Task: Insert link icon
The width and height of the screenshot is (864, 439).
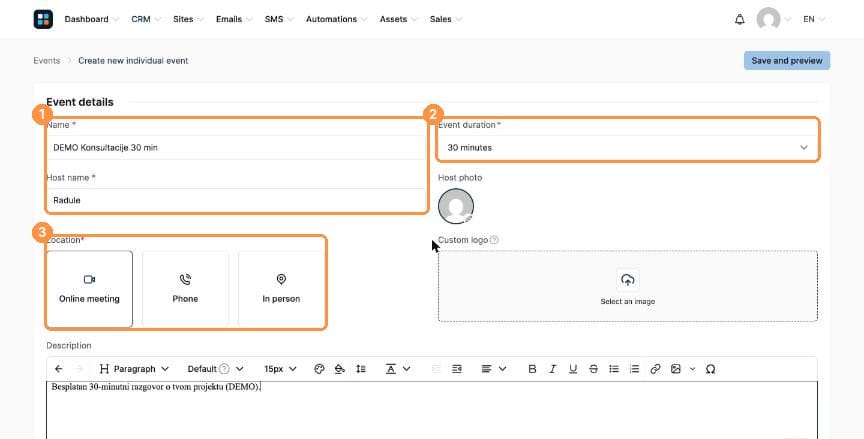Action: (x=655, y=369)
